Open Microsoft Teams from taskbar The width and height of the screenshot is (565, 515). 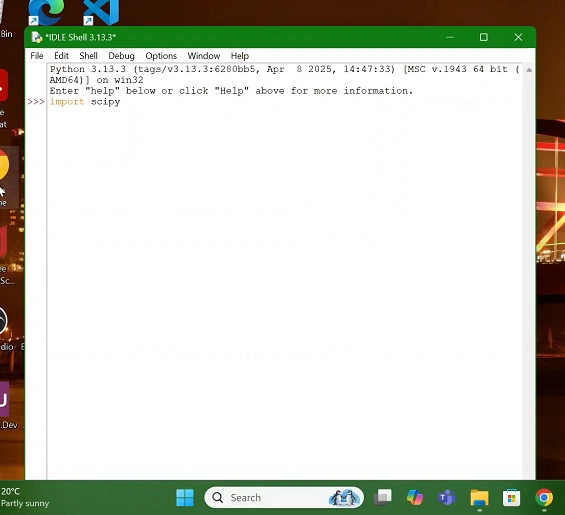(447, 497)
